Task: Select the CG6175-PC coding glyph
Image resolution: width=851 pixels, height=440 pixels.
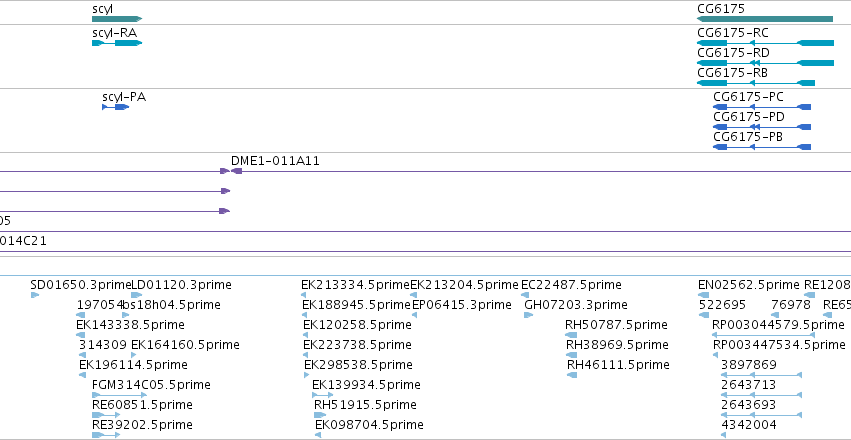Action: 762,107
